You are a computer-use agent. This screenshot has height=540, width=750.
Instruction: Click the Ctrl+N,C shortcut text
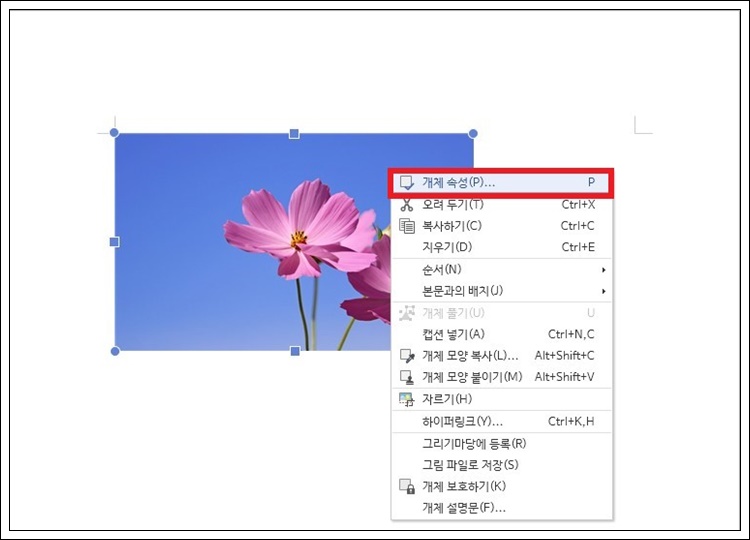coord(572,334)
